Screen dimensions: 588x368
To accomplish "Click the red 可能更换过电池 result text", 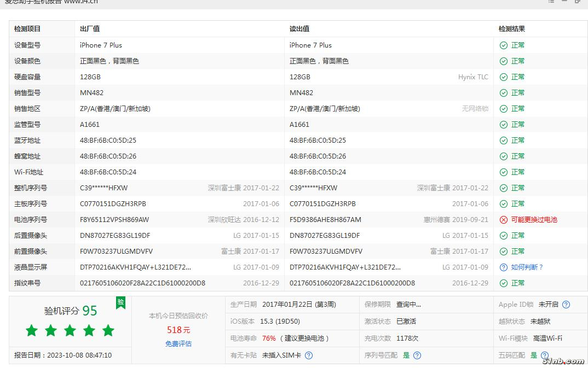I will [x=534, y=220].
